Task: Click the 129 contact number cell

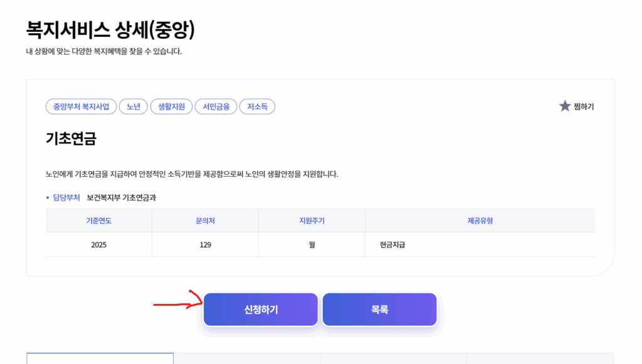Action: [x=205, y=245]
